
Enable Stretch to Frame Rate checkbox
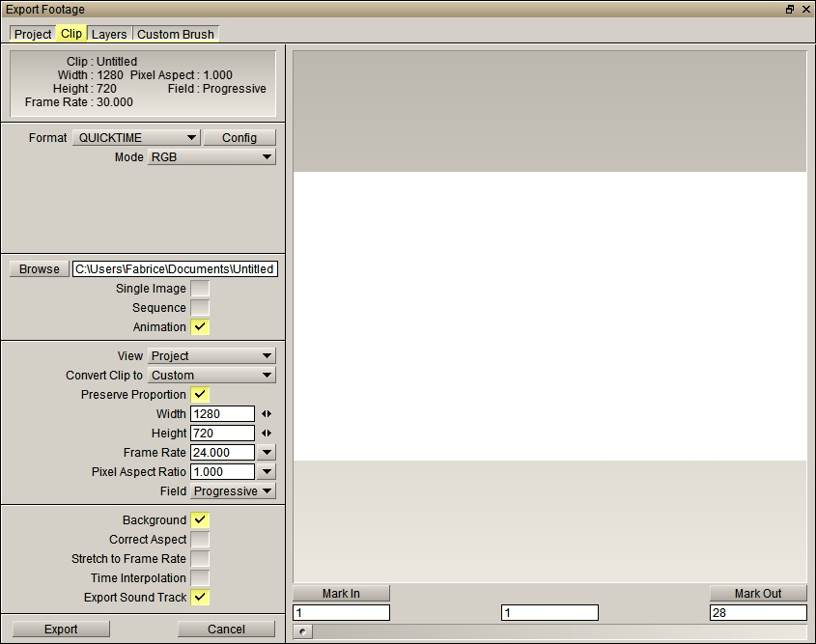click(200, 559)
